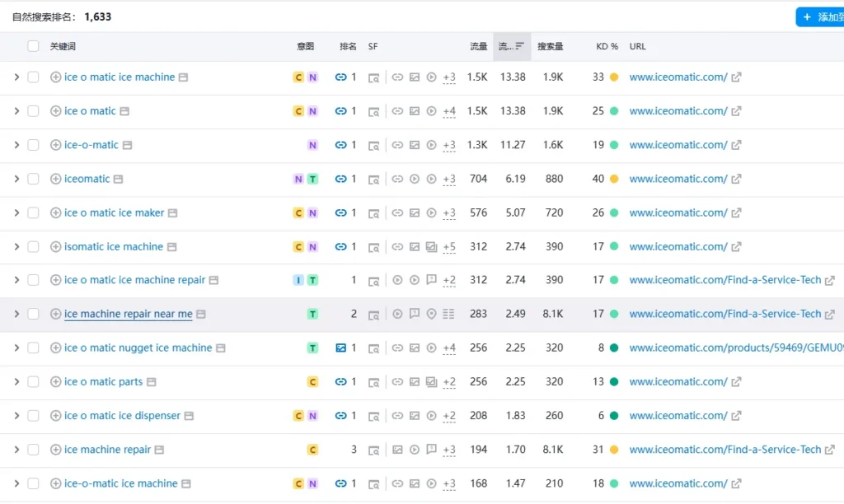This screenshot has height=504, width=844.
Task: Click the +3 SERP features in 'iceomatic' row
Action: click(449, 179)
